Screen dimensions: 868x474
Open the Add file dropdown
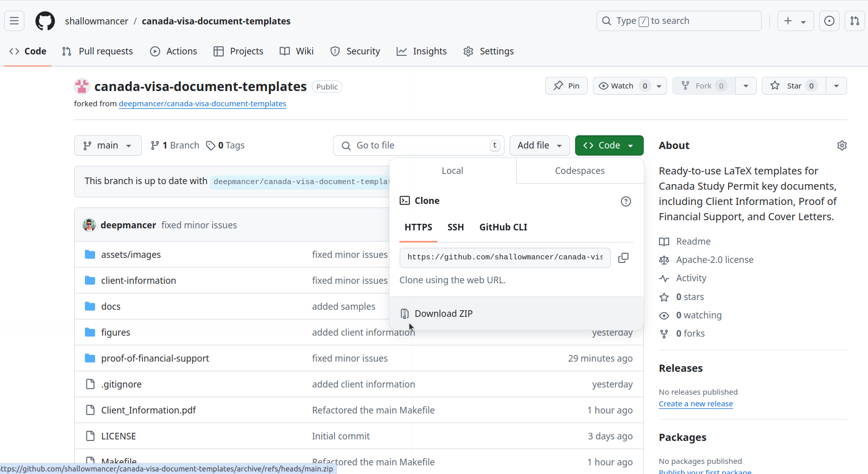coord(540,145)
